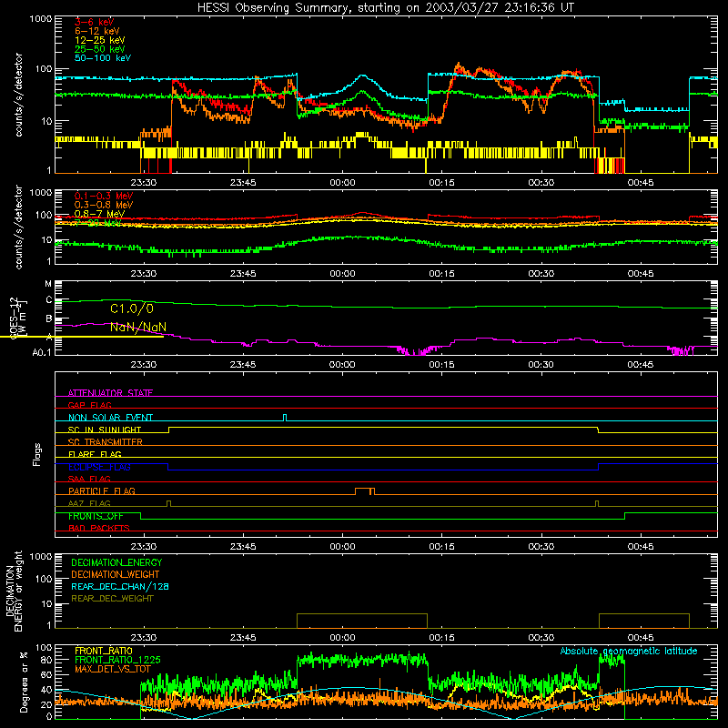Click the NON_SOLAR_EVENT spike near 23:51
Image resolution: width=728 pixels, height=728 pixels.
285,418
